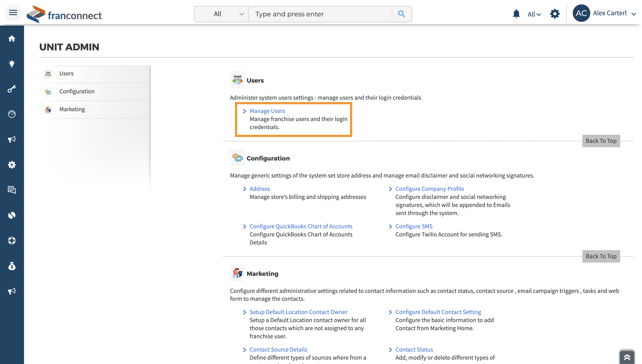Viewport: 642px width, 364px height.
Task: Open the Configure SMS link
Action: [x=414, y=226]
